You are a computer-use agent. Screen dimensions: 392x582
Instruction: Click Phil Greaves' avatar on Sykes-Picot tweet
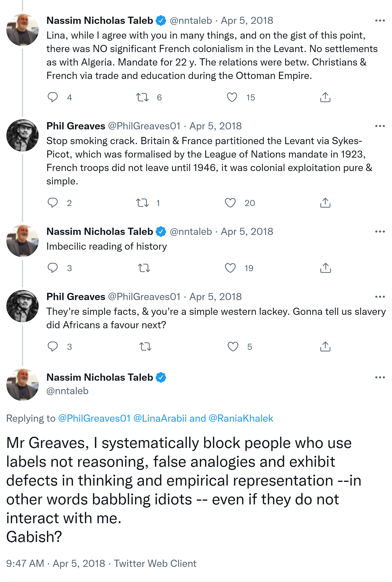(22, 135)
